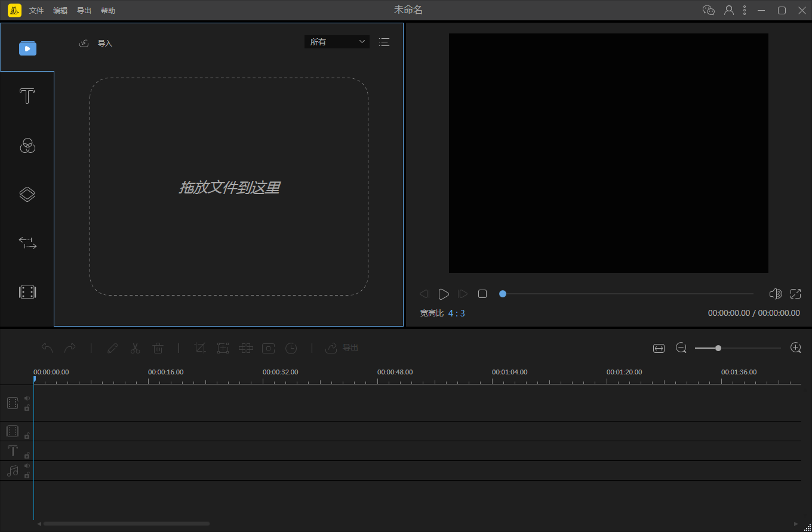Viewport: 812px width, 532px height.
Task: Open the user account icon
Action: tap(729, 10)
